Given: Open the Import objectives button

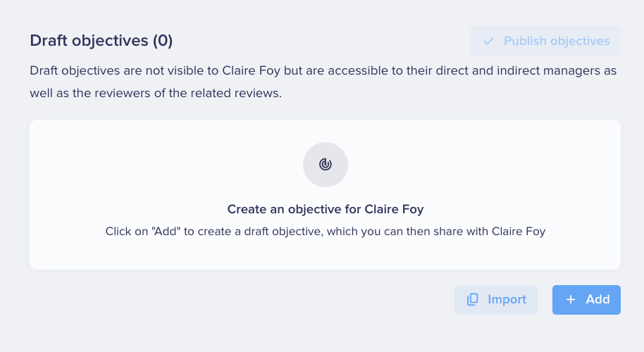Looking at the screenshot, I should pyautogui.click(x=496, y=299).
